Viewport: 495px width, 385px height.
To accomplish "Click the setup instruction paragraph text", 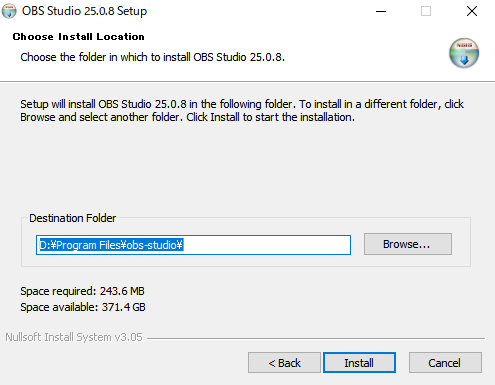I will click(x=242, y=111).
